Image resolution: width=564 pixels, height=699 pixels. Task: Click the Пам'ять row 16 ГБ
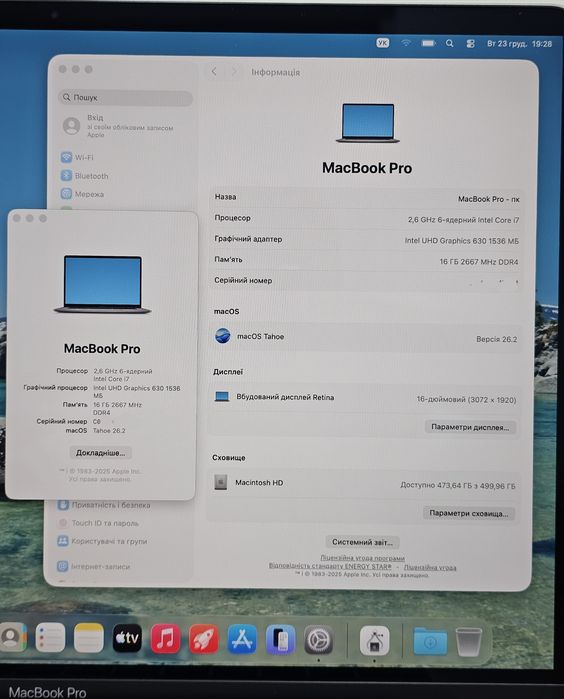coord(366,260)
